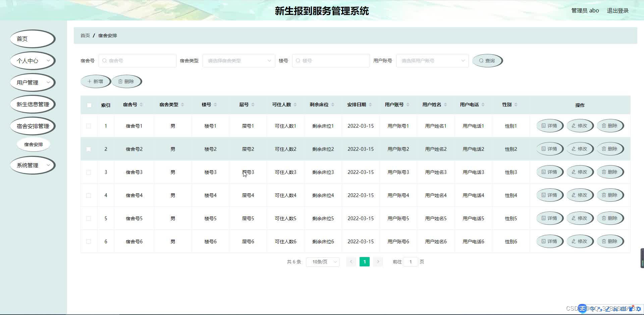Screen dimensions: 644x315
Task: Click 删除 for row 宿舍号6
Action: pos(610,241)
